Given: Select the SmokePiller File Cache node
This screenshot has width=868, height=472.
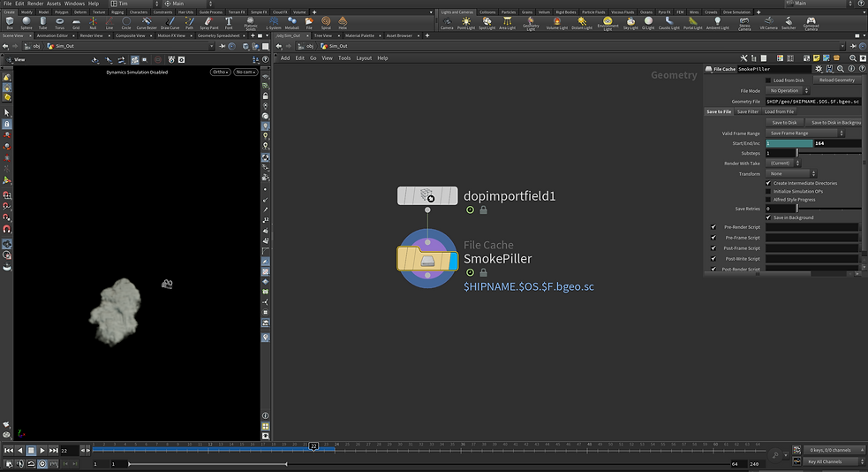Looking at the screenshot, I should tap(427, 259).
